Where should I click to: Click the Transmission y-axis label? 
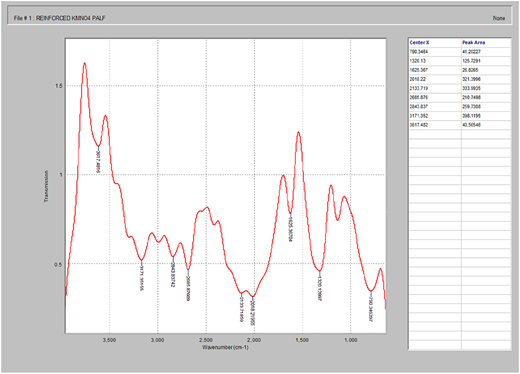click(x=46, y=186)
